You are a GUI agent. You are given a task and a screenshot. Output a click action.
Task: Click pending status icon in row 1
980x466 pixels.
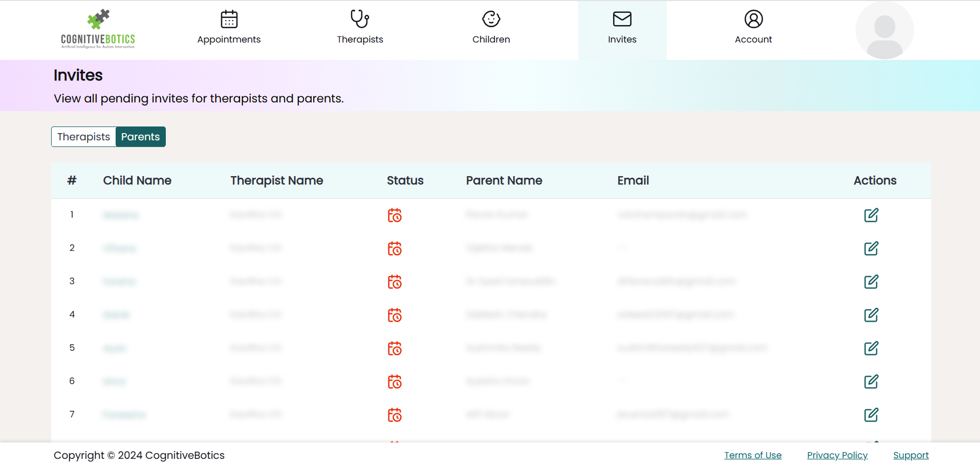[395, 215]
